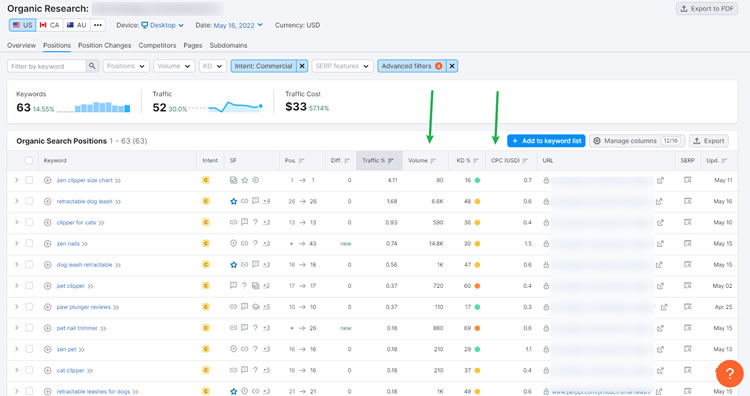
Task: View SERP snapshot for 'zen clipper size chart'
Action: [687, 180]
